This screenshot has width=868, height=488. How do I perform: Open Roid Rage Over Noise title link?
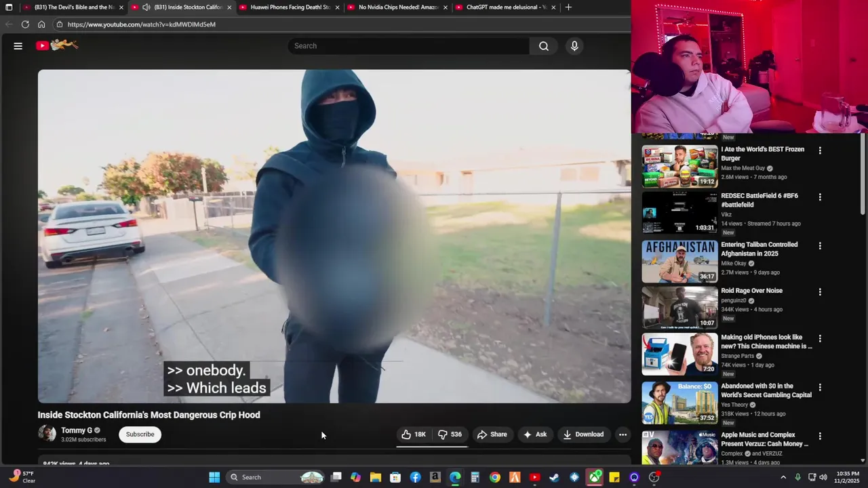pyautogui.click(x=751, y=291)
